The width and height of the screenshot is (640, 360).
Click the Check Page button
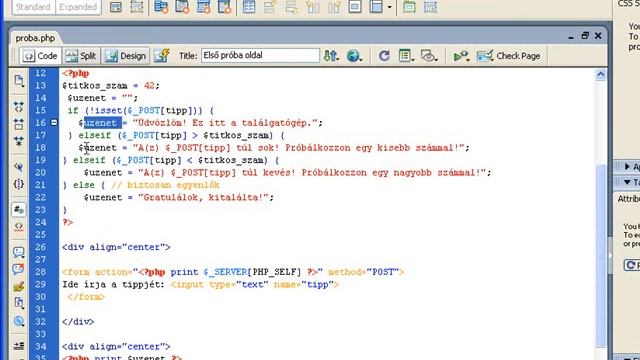tap(509, 56)
